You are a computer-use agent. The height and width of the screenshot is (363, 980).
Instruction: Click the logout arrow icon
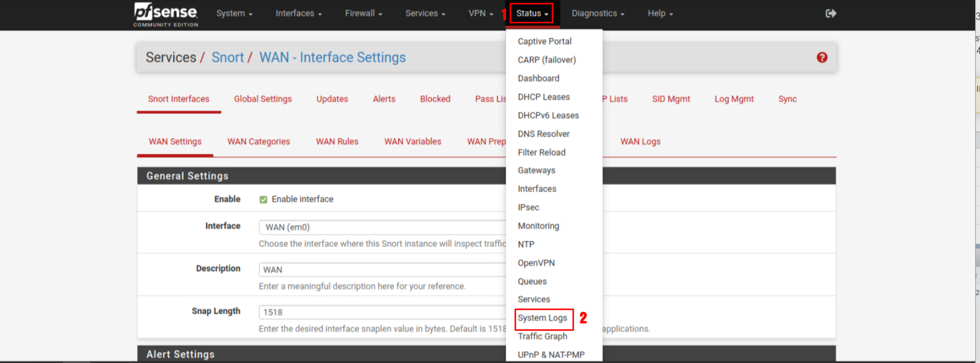[x=831, y=13]
